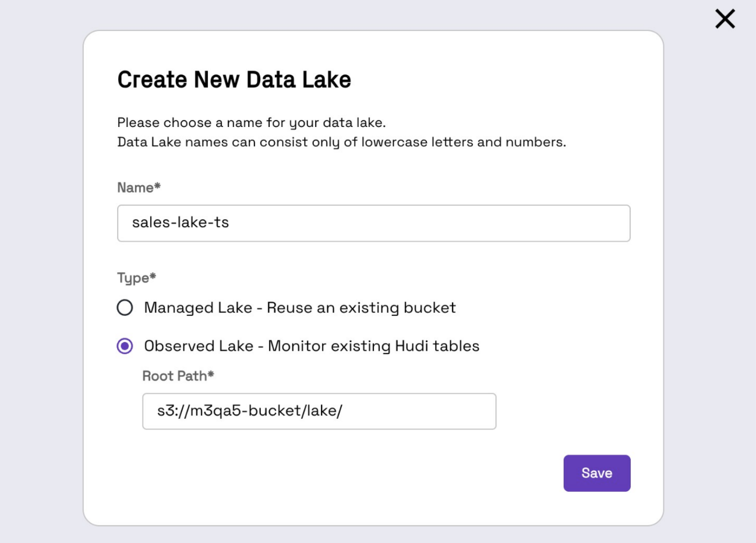Image resolution: width=756 pixels, height=543 pixels.
Task: Click the 's3://m3qa5-bucket/lake/' path text
Action: (x=250, y=410)
